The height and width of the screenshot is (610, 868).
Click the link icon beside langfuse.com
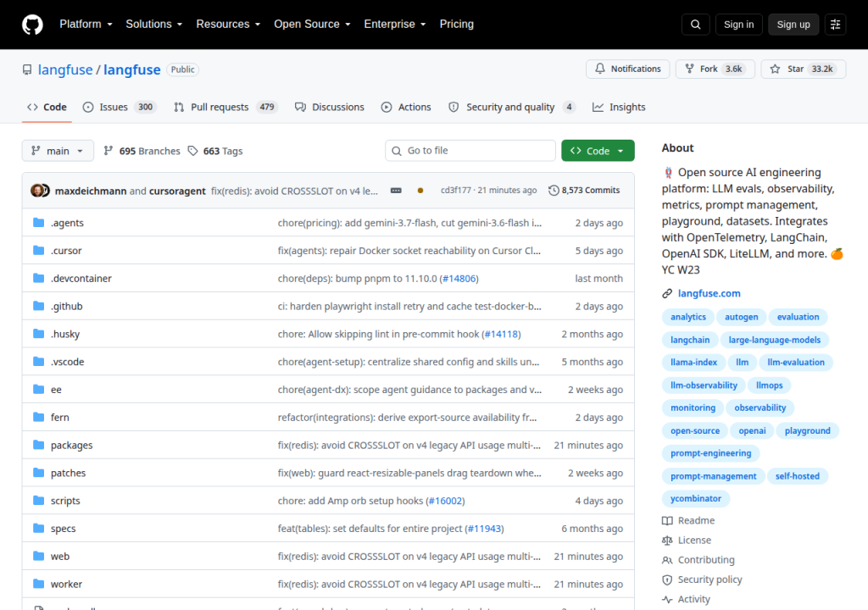pyautogui.click(x=667, y=293)
